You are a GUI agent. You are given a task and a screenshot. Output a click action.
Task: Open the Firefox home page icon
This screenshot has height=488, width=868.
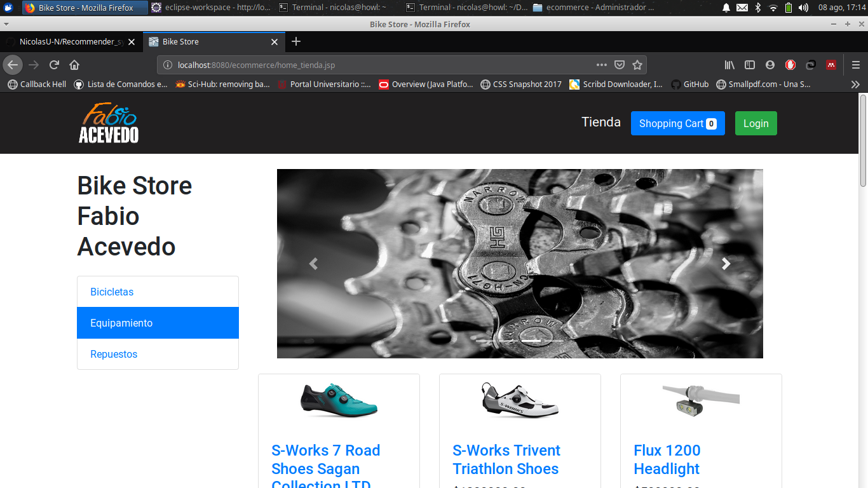[x=74, y=65]
